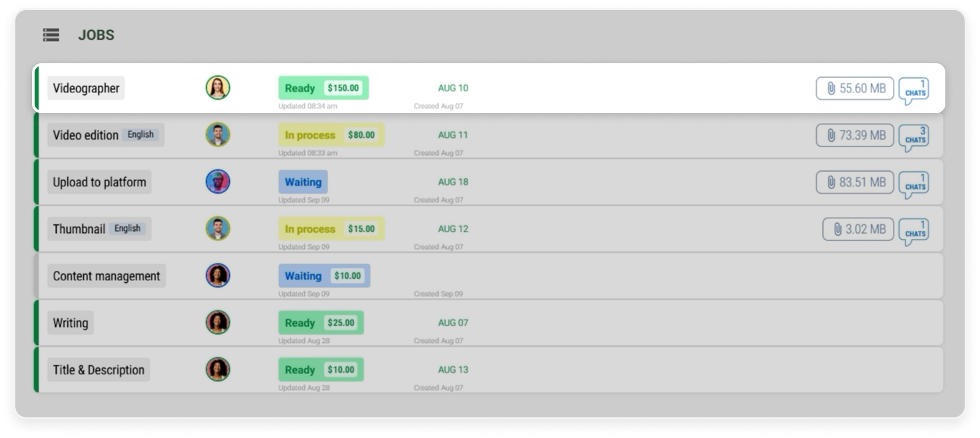This screenshot has width=980, height=438.
Task: Open the Videographer job chat icon
Action: pos(913,91)
